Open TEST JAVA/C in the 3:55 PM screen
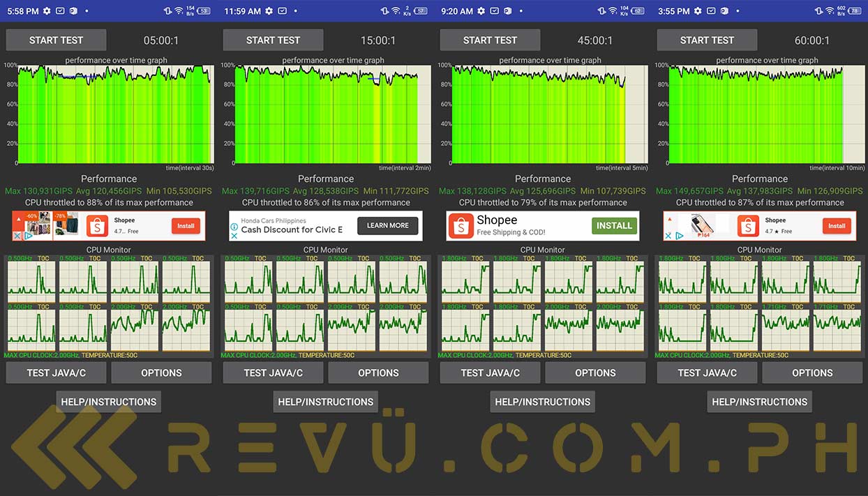This screenshot has width=868, height=496. coord(707,373)
